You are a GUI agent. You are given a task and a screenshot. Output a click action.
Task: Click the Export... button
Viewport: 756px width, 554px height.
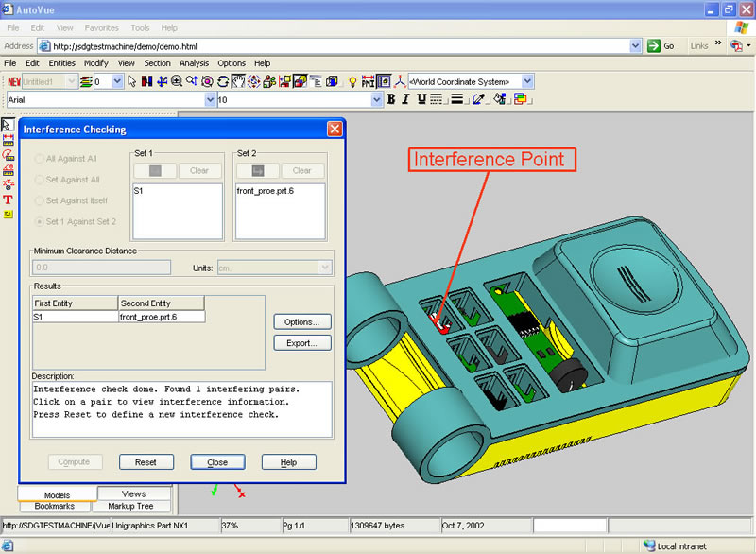301,342
